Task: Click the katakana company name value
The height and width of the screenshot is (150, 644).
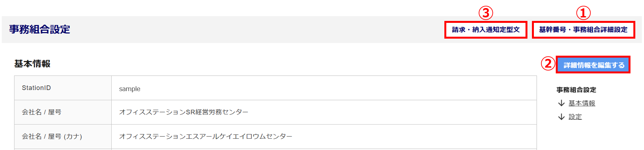Action: (x=205, y=136)
